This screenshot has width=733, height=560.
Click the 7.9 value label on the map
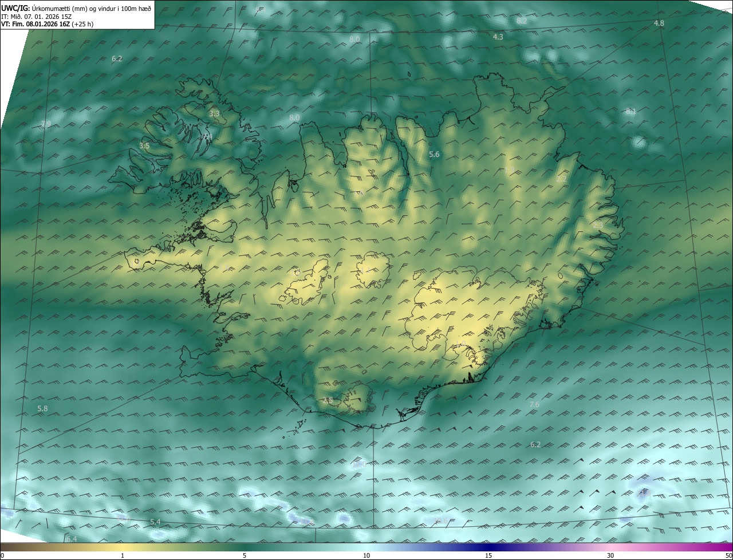tap(46, 124)
